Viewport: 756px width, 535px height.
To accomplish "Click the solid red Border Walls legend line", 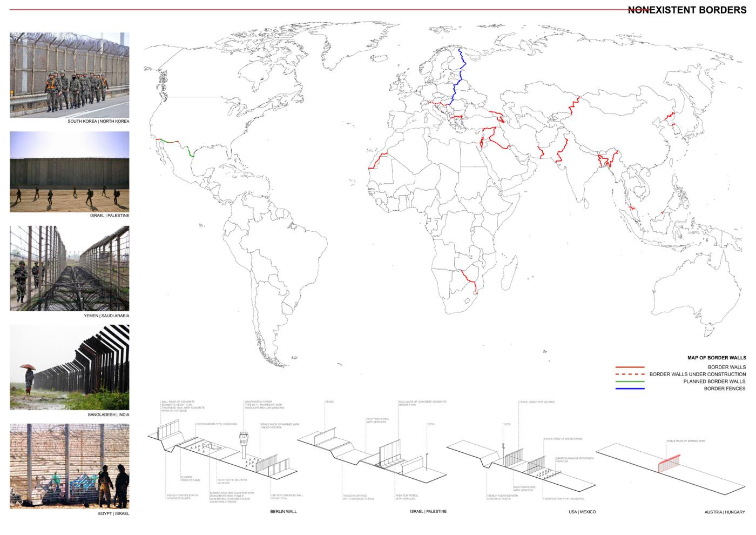I will (x=630, y=367).
